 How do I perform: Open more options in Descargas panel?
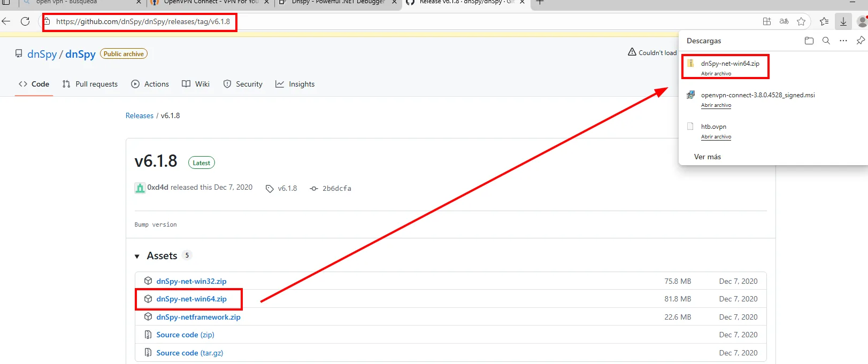843,41
